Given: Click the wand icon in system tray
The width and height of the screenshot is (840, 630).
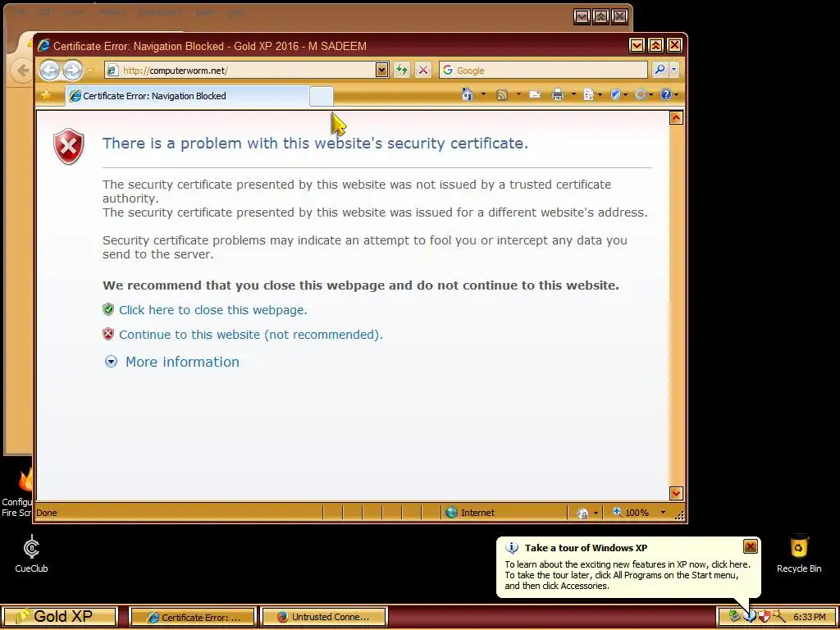Looking at the screenshot, I should (x=779, y=617).
